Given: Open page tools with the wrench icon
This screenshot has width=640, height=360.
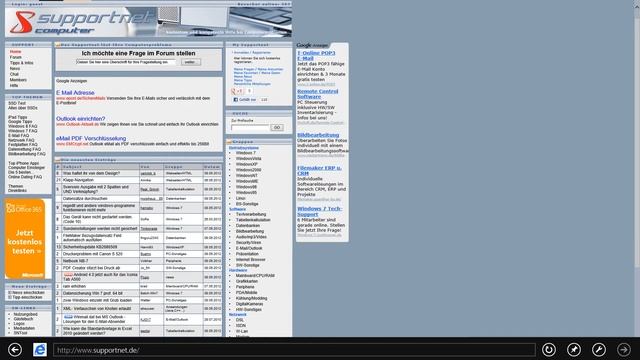Looking at the screenshot, I should [x=599, y=350].
